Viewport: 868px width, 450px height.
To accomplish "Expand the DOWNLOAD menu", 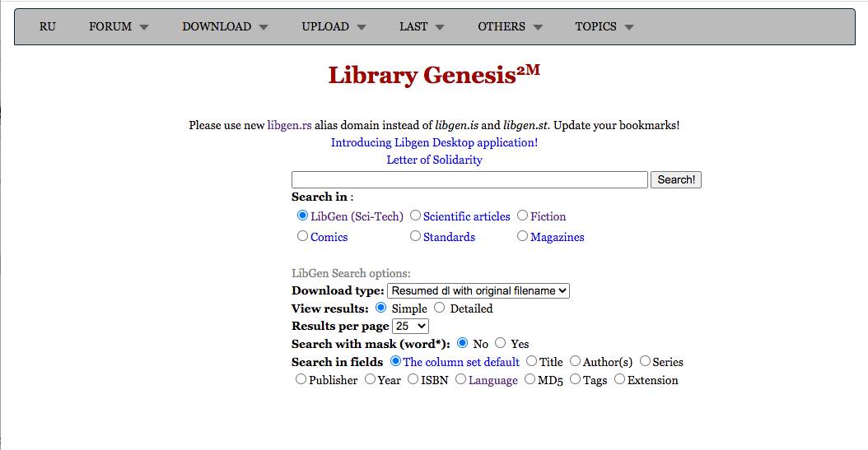I will (x=225, y=26).
